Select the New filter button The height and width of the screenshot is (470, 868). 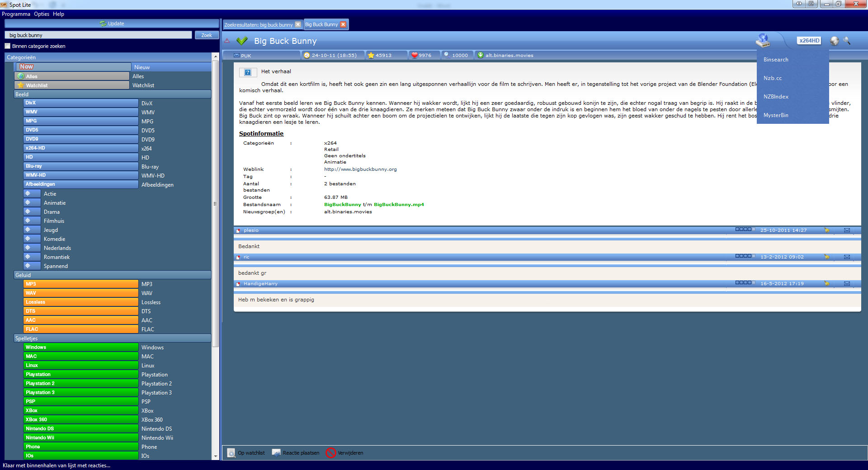[74, 67]
